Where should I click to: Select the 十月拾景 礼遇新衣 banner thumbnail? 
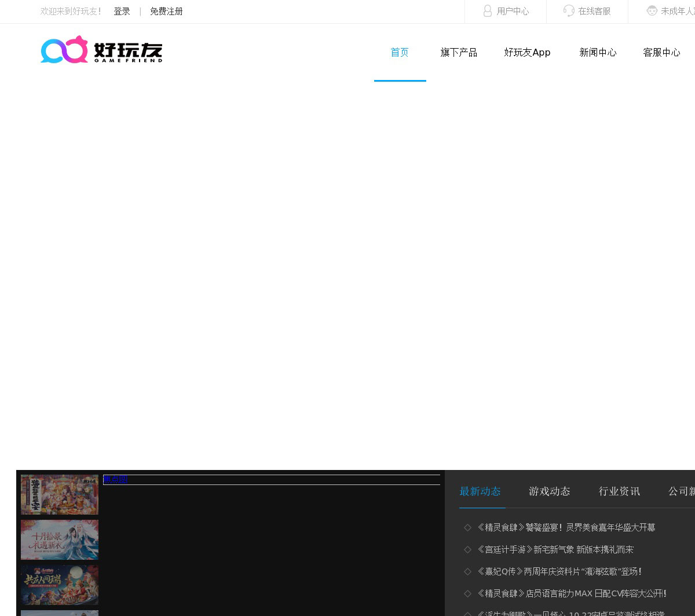click(60, 540)
